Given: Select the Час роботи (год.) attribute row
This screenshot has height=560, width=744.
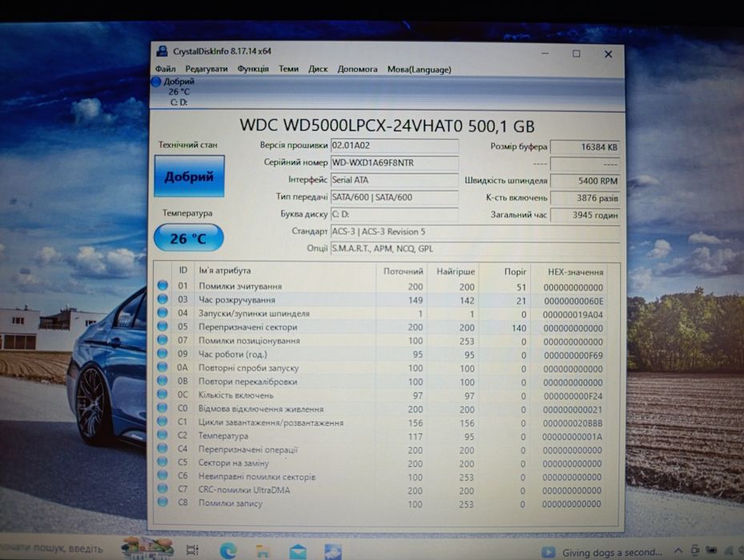Looking at the screenshot, I should click(x=380, y=354).
